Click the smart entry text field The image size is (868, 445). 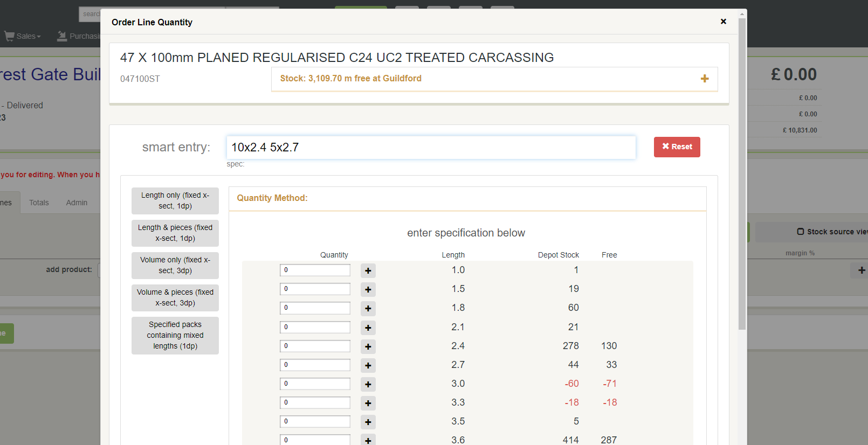[431, 148]
